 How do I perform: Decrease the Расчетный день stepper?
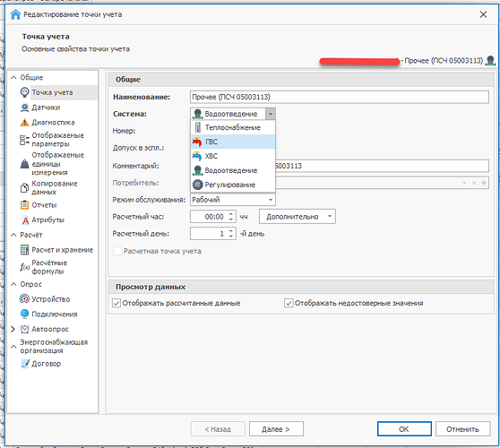[231, 237]
